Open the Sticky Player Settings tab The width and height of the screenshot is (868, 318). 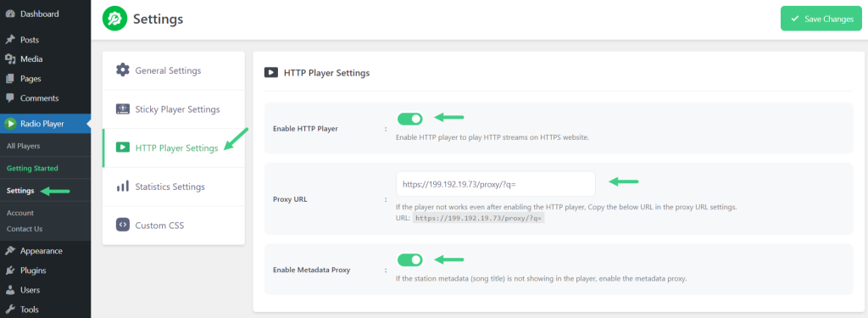click(174, 109)
